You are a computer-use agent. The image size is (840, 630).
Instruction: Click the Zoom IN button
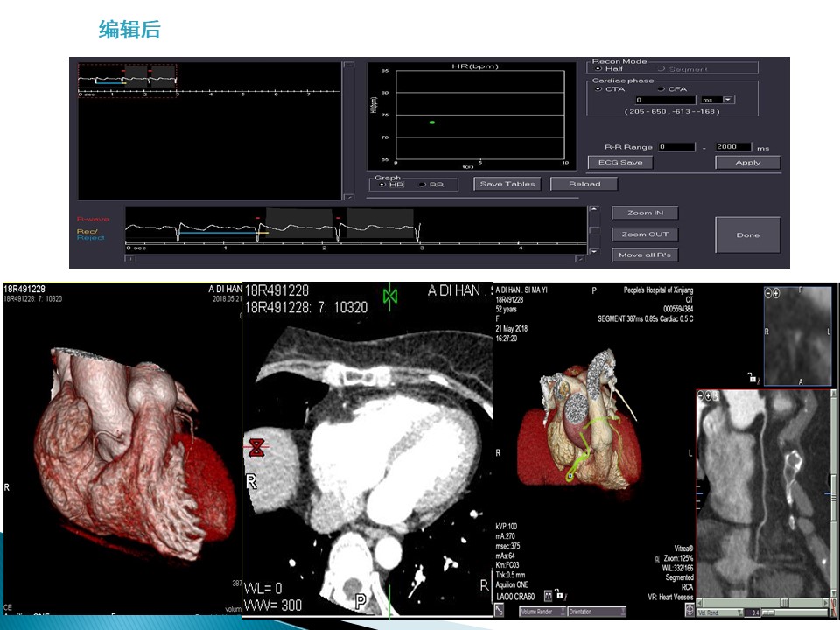coord(646,213)
